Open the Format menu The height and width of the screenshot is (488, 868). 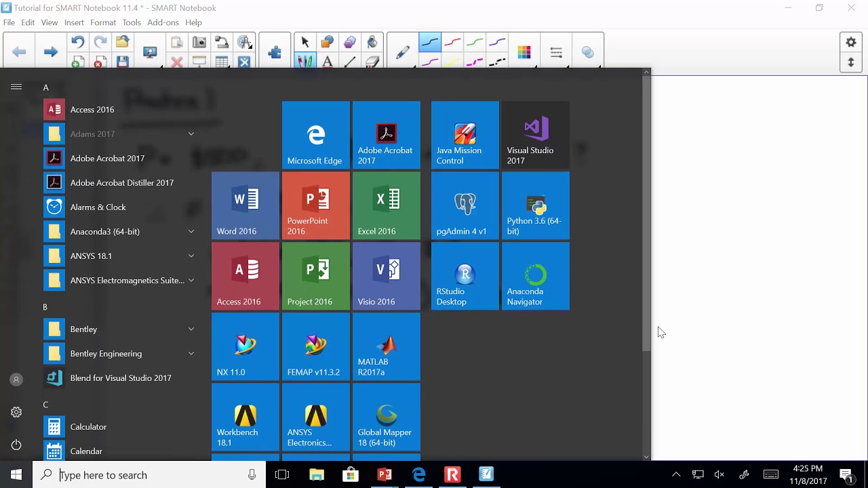(103, 22)
